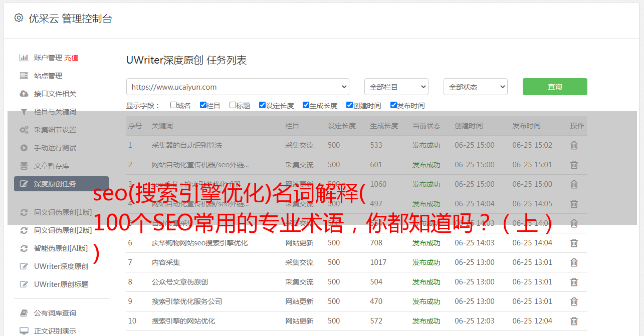Uncheck the 栏目 display field checkbox

tap(203, 105)
